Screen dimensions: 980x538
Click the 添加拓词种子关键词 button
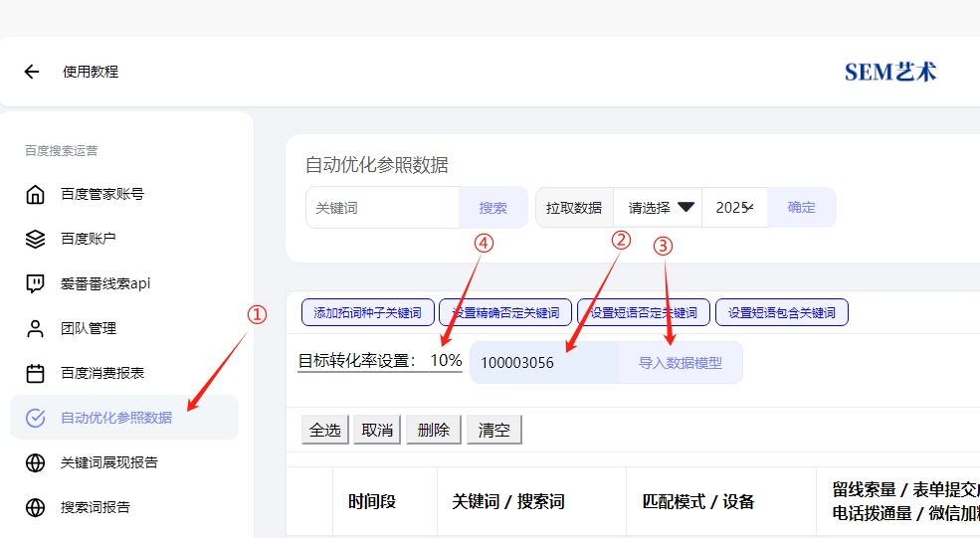point(368,312)
